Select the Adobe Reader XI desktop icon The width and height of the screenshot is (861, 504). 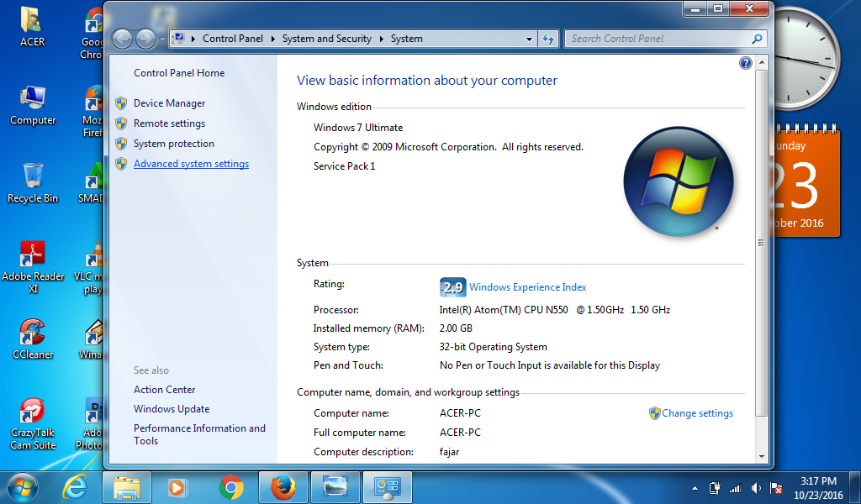tap(33, 267)
